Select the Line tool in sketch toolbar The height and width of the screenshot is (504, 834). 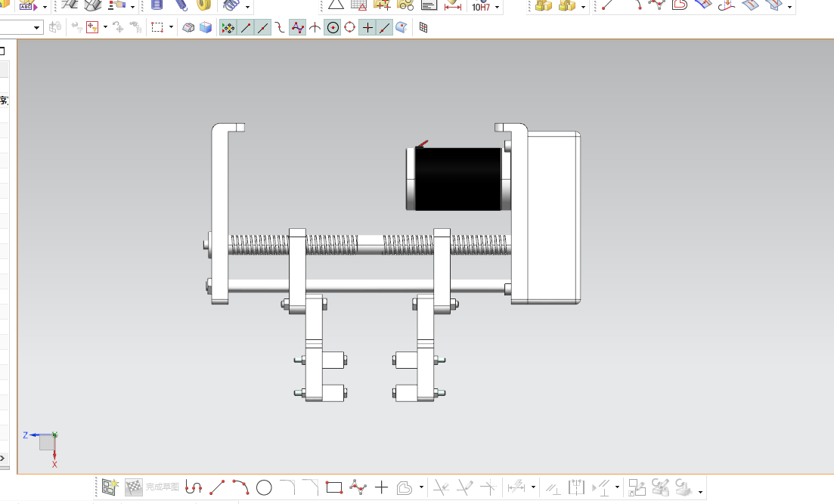pyautogui.click(x=217, y=487)
